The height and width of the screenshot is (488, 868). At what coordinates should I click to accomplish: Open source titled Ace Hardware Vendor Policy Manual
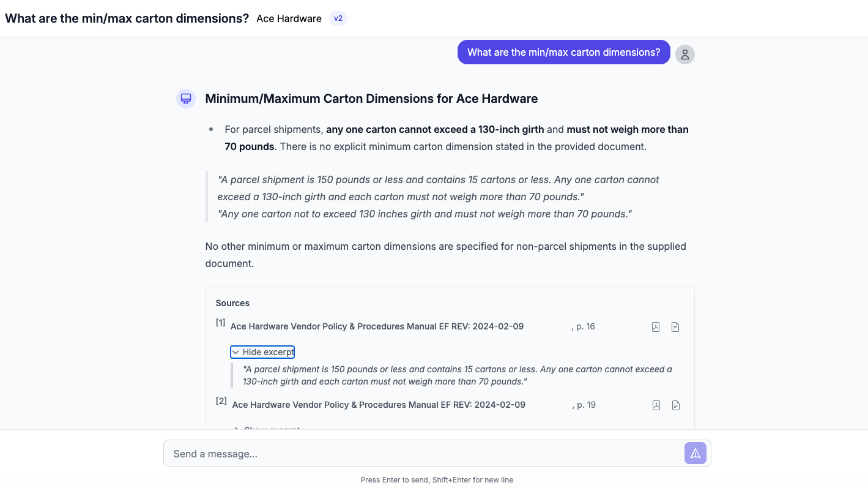point(377,326)
